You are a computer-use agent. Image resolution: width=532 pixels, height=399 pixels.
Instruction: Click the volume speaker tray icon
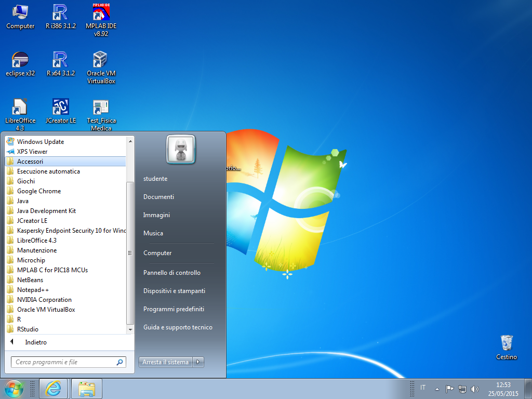click(x=474, y=389)
